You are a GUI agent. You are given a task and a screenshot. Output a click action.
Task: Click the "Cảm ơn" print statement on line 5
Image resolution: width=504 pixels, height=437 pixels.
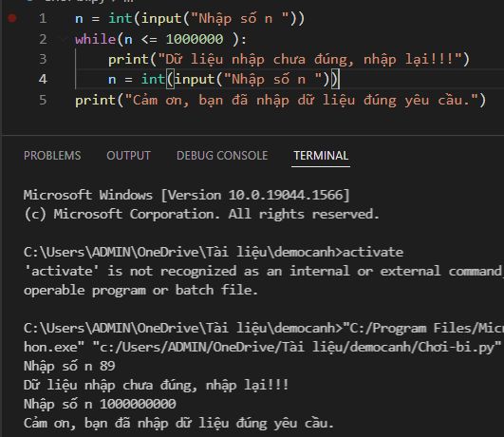click(280, 101)
